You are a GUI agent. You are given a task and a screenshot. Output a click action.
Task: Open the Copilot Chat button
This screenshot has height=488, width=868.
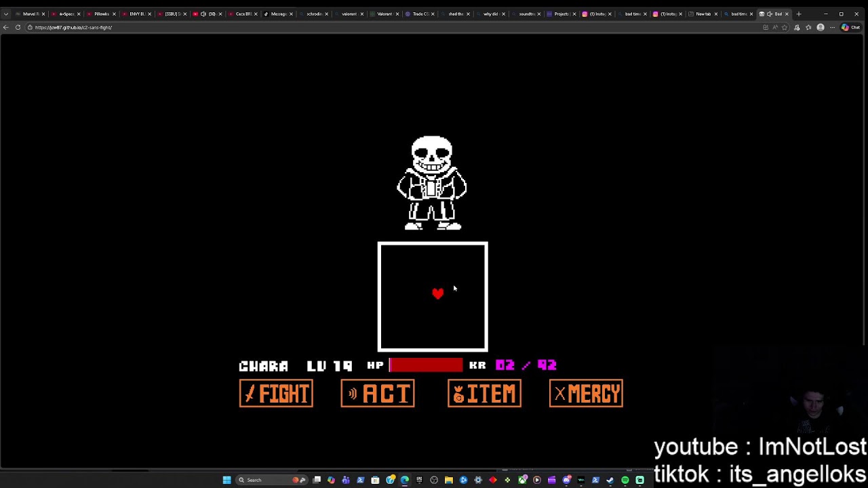tap(850, 27)
